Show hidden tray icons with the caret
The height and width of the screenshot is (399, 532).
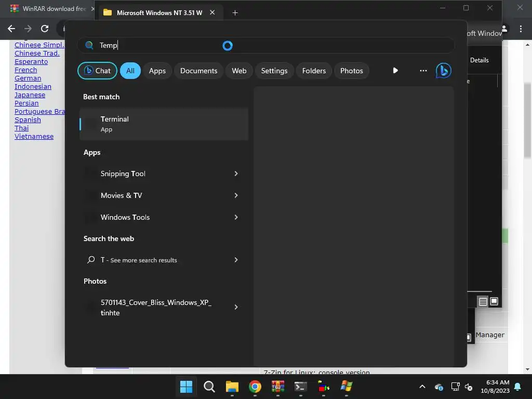tap(422, 387)
